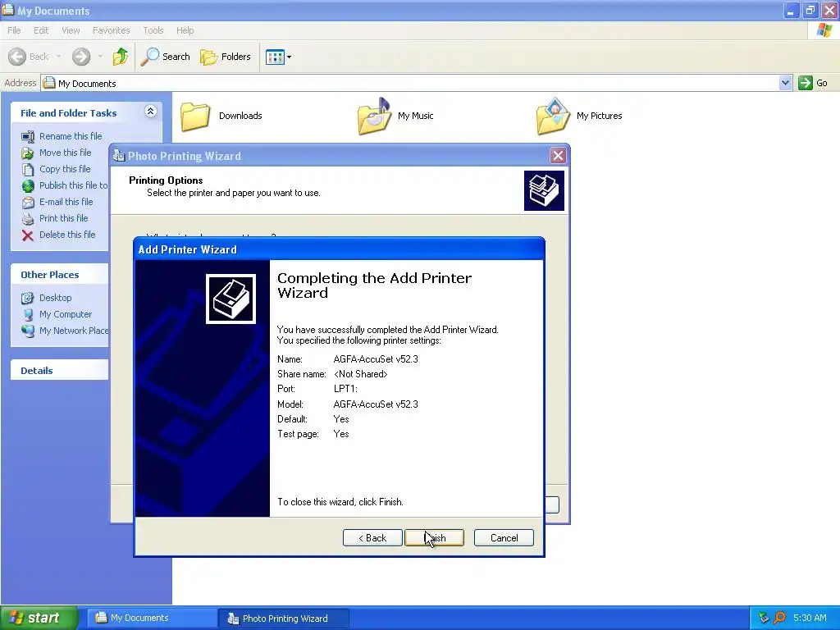840x630 pixels.
Task: Click the safely remove hardware tray icon
Action: 764,618
